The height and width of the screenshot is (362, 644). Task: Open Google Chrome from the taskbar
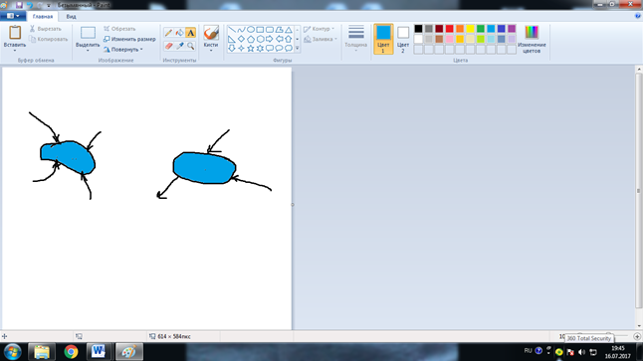(x=71, y=352)
